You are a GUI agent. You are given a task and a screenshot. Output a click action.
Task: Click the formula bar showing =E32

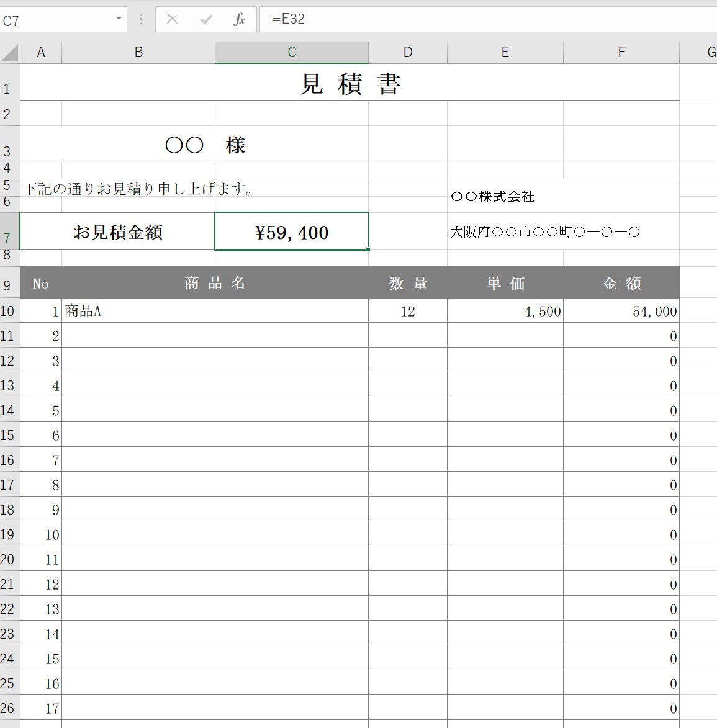tap(487, 19)
